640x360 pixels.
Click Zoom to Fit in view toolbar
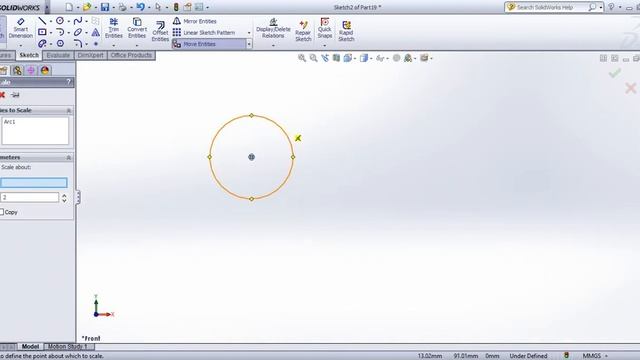[302, 58]
